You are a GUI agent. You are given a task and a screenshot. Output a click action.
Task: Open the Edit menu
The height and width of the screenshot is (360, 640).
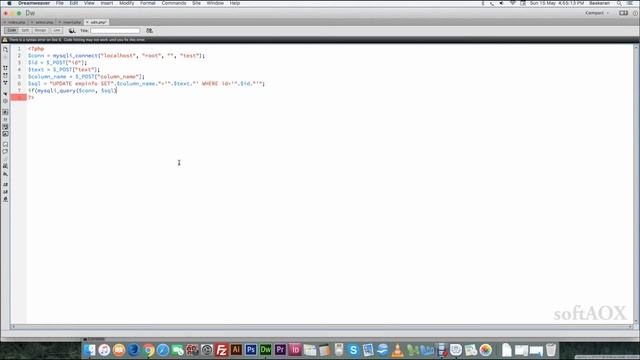tap(73, 3)
